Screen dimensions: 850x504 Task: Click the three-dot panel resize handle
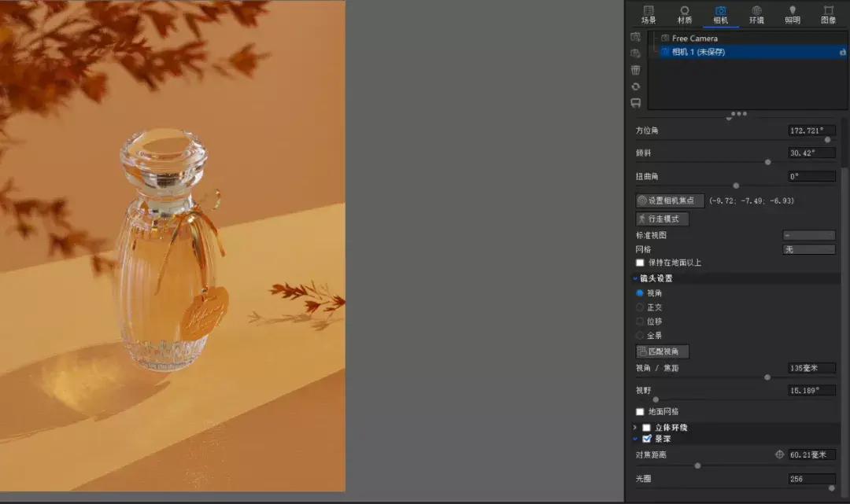(738, 114)
